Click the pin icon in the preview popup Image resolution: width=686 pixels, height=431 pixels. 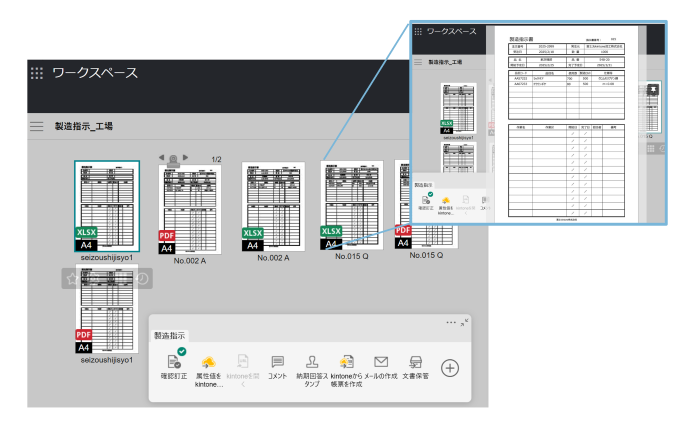point(652,89)
